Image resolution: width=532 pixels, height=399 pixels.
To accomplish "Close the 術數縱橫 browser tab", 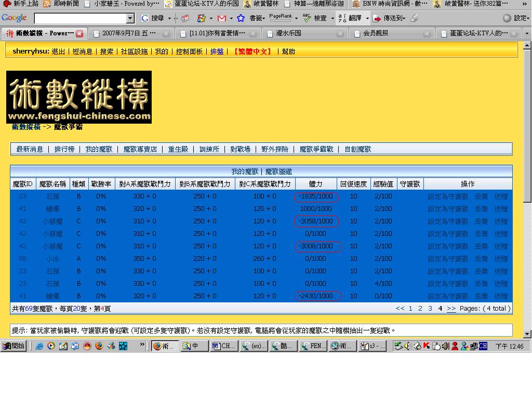I will click(79, 34).
